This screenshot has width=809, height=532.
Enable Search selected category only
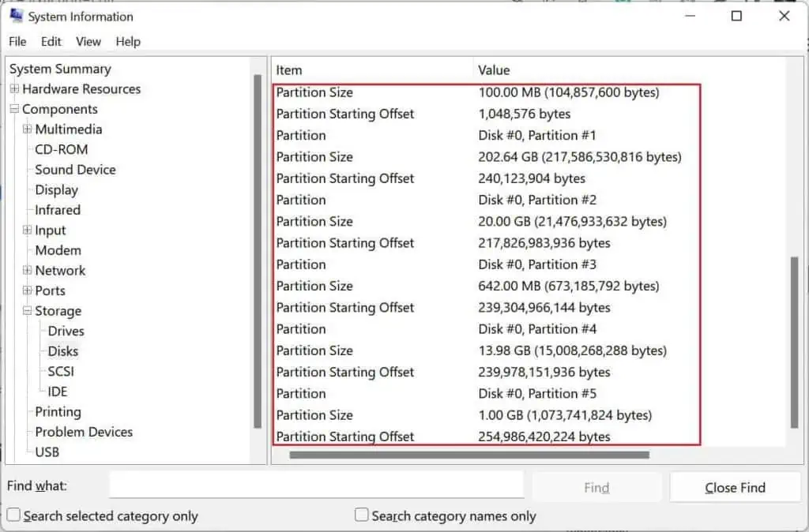(13, 515)
